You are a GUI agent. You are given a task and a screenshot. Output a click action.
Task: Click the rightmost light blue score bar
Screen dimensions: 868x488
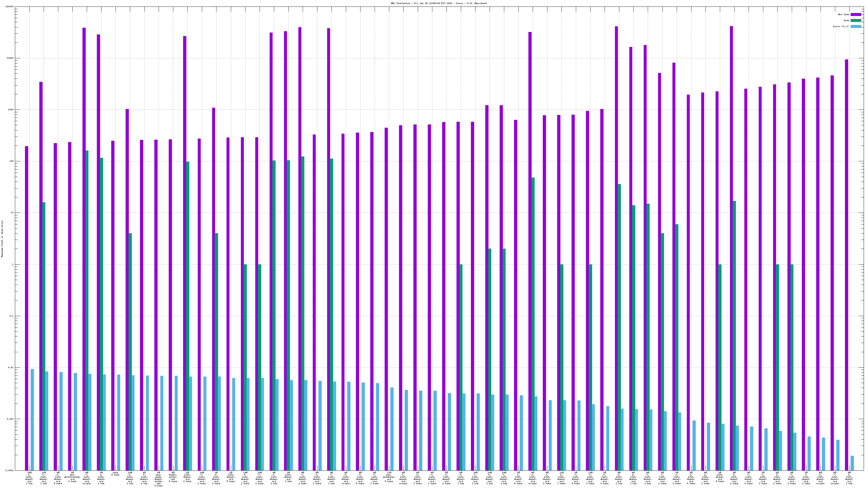coord(852,463)
